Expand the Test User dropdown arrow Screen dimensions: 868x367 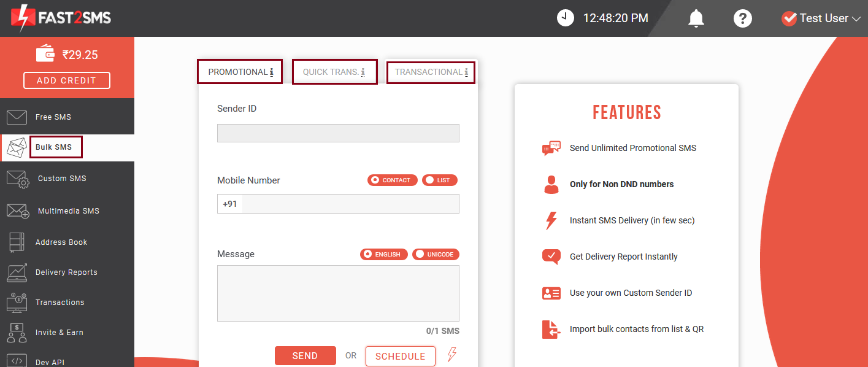pyautogui.click(x=857, y=19)
